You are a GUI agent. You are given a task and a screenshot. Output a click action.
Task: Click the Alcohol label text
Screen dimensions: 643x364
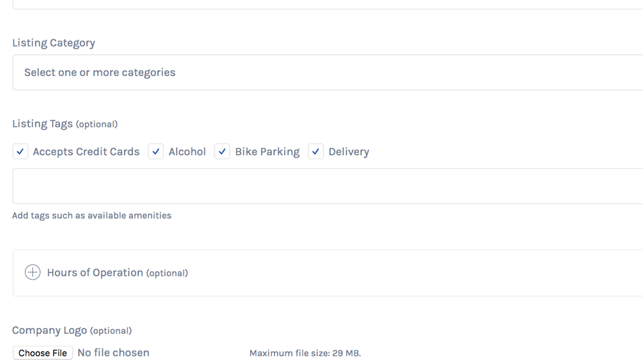(x=187, y=151)
